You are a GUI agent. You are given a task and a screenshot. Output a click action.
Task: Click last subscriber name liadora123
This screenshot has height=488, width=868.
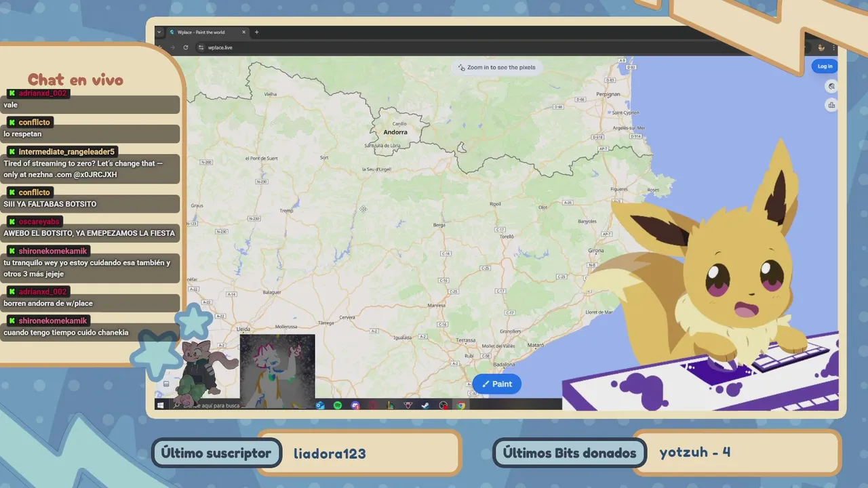(330, 453)
